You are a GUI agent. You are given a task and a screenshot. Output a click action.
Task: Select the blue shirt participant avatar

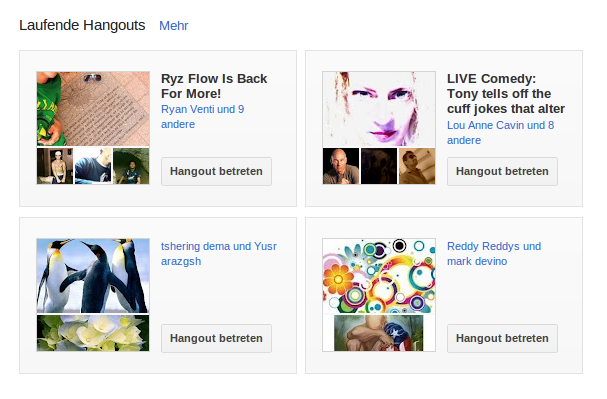(x=93, y=166)
